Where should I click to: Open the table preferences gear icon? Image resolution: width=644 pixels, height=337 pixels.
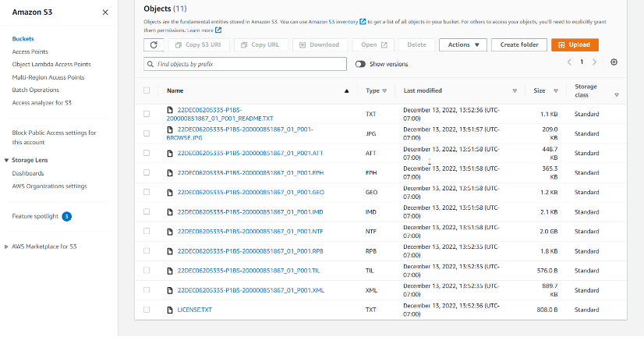tap(614, 62)
